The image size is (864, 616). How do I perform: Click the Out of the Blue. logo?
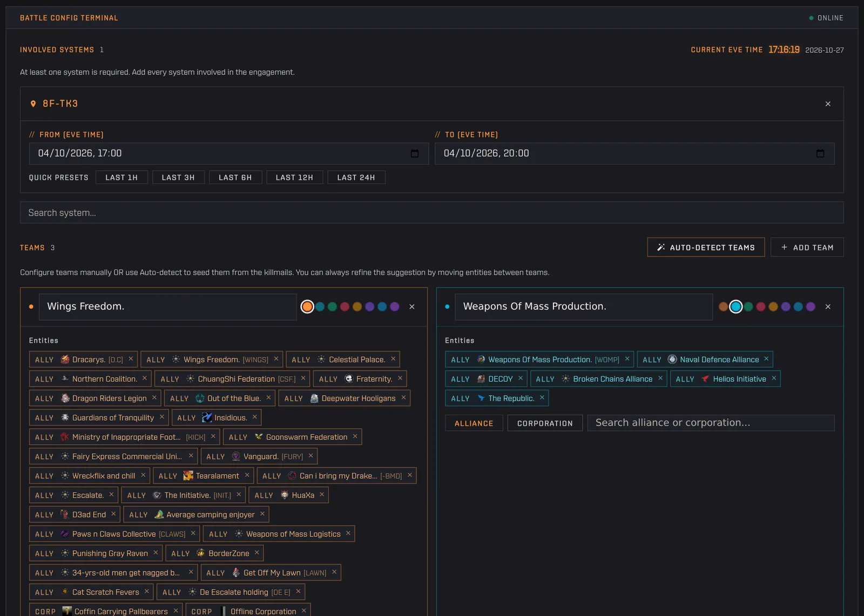(x=200, y=398)
